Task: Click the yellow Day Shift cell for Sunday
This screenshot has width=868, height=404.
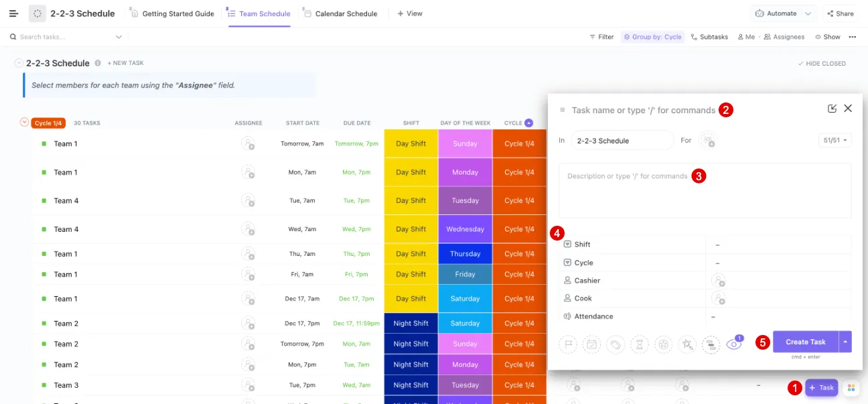Action: coord(411,143)
